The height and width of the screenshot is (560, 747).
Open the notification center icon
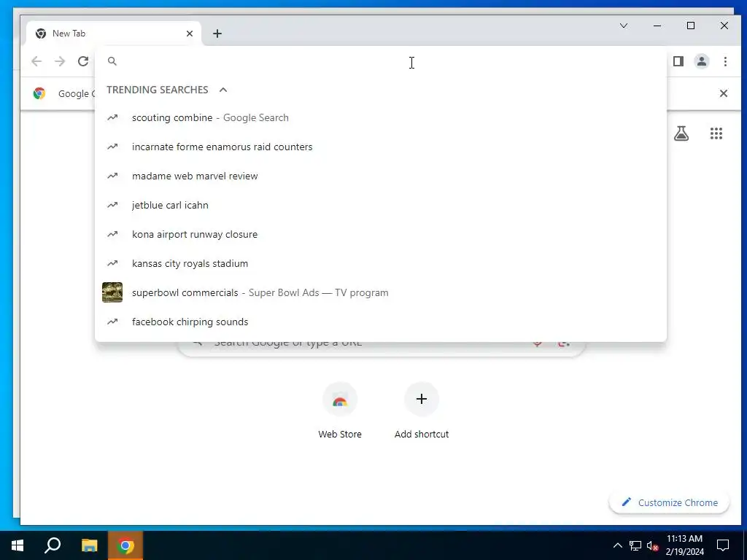[x=723, y=545]
